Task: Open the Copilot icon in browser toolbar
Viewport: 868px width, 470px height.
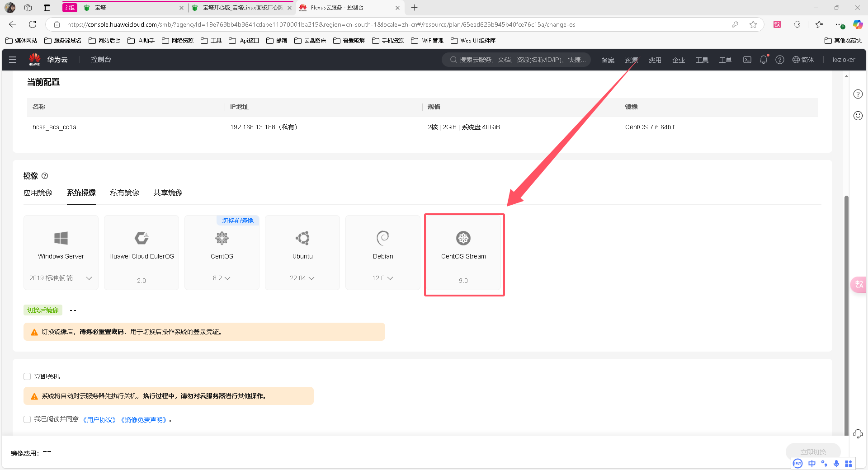Action: pyautogui.click(x=858, y=24)
